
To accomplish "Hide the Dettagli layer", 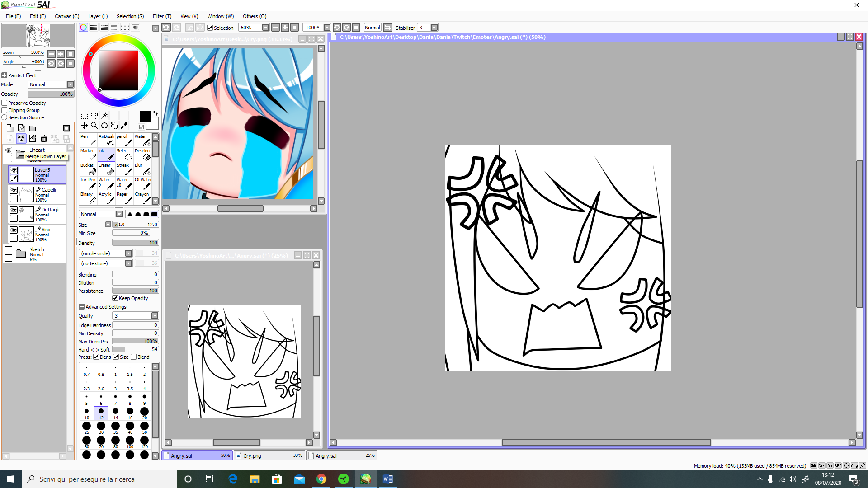I will point(14,211).
